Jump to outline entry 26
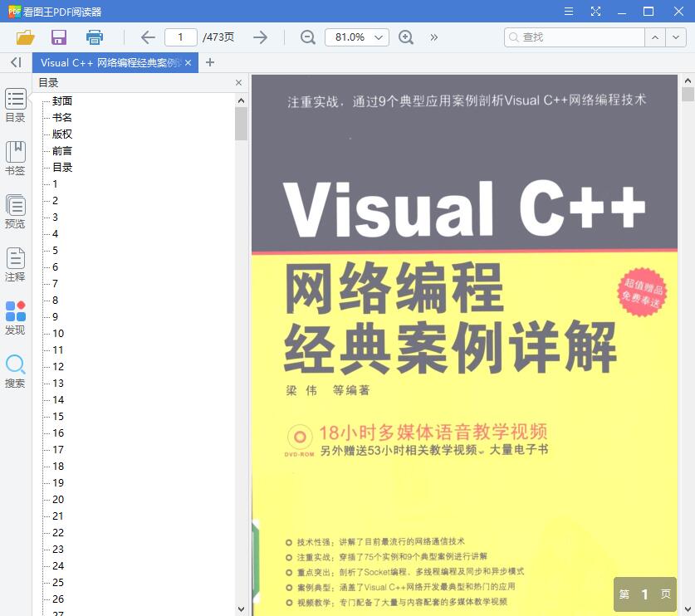 click(58, 599)
